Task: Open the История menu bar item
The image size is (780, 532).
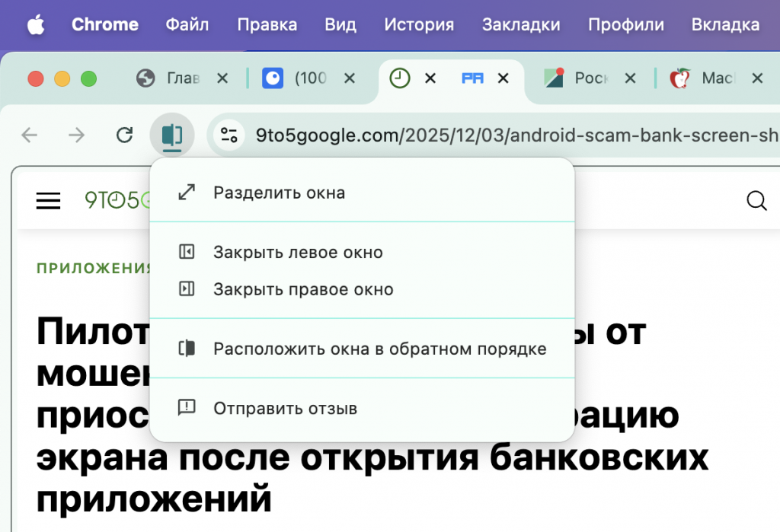Action: (419, 24)
